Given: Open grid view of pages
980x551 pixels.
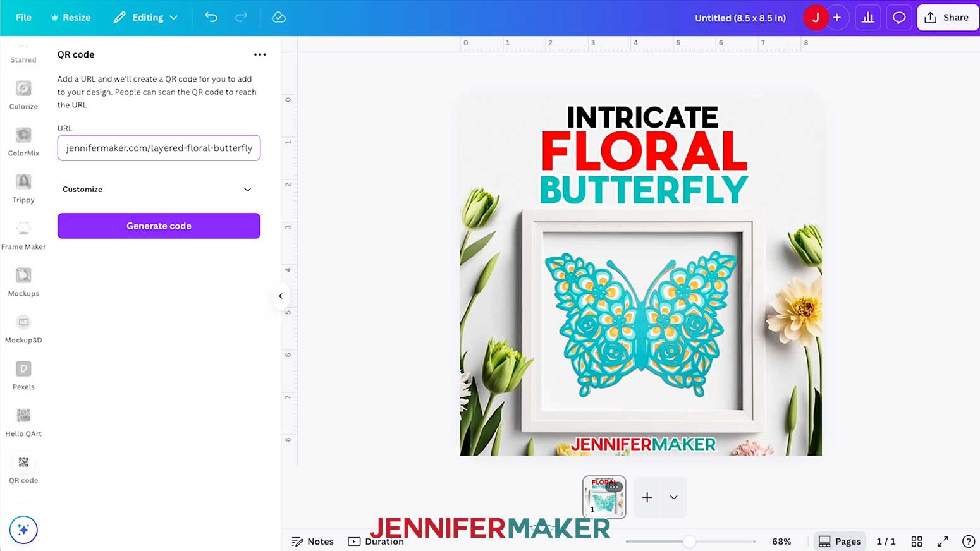Looking at the screenshot, I should [x=917, y=542].
